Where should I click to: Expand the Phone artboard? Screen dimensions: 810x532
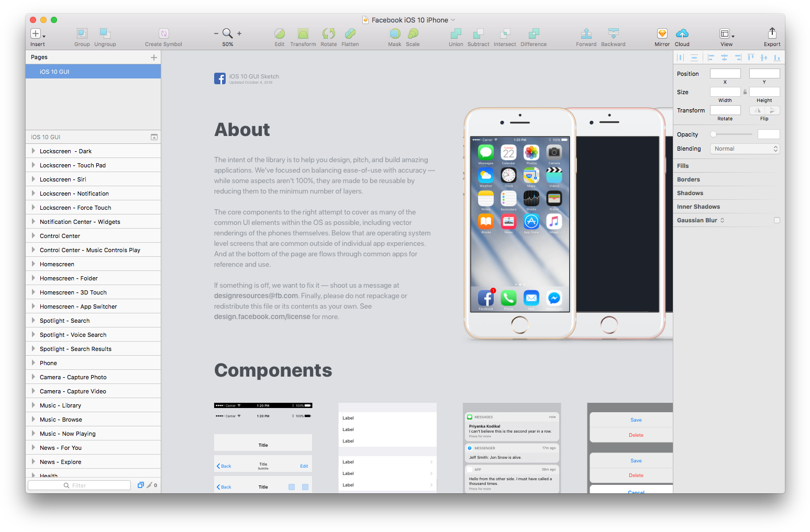point(33,363)
